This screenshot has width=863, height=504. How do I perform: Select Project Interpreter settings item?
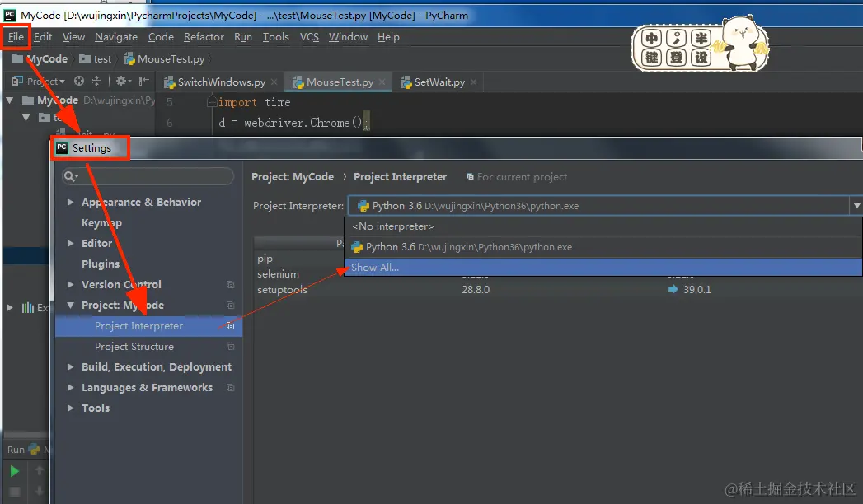pyautogui.click(x=148, y=326)
